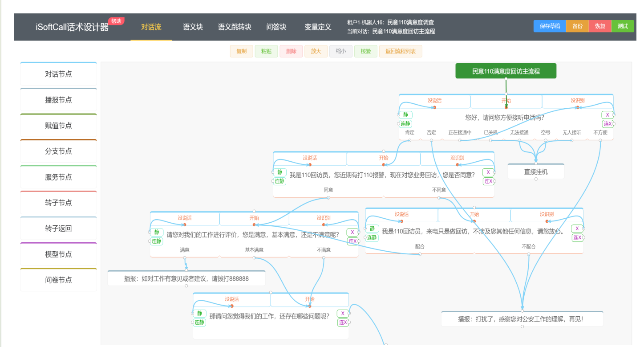Click the 静 tag on greeting node
The width and height of the screenshot is (644, 347).
[405, 115]
